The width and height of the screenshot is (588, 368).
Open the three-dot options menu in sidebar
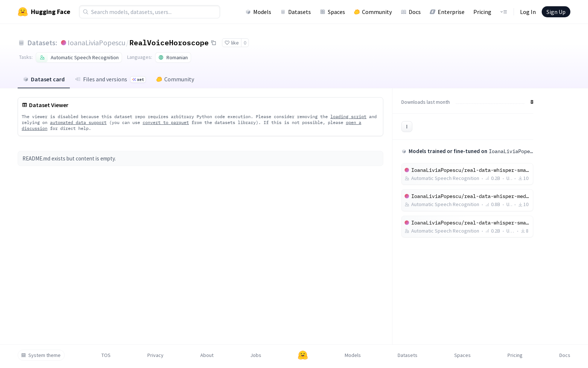click(x=407, y=127)
